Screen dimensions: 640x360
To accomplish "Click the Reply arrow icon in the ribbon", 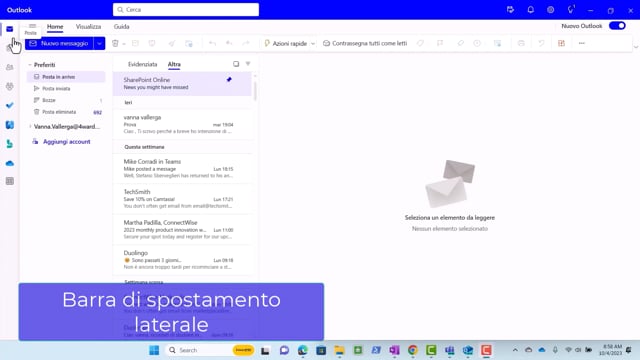I will coord(212,43).
